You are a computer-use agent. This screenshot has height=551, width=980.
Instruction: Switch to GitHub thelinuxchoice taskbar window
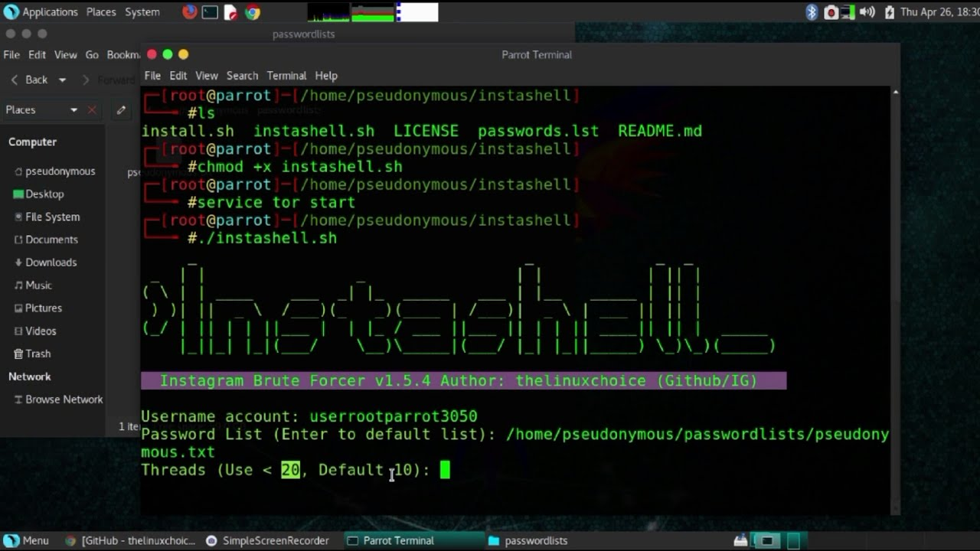click(130, 540)
